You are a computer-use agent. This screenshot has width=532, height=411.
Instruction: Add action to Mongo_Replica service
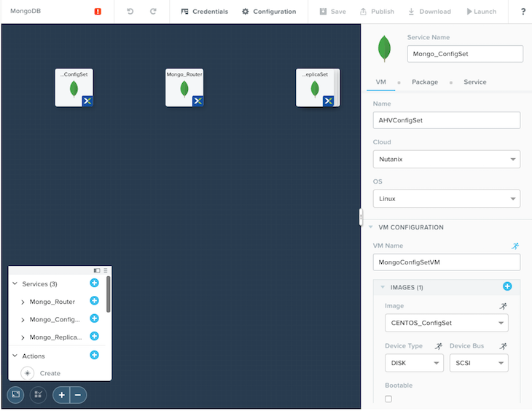tap(94, 336)
